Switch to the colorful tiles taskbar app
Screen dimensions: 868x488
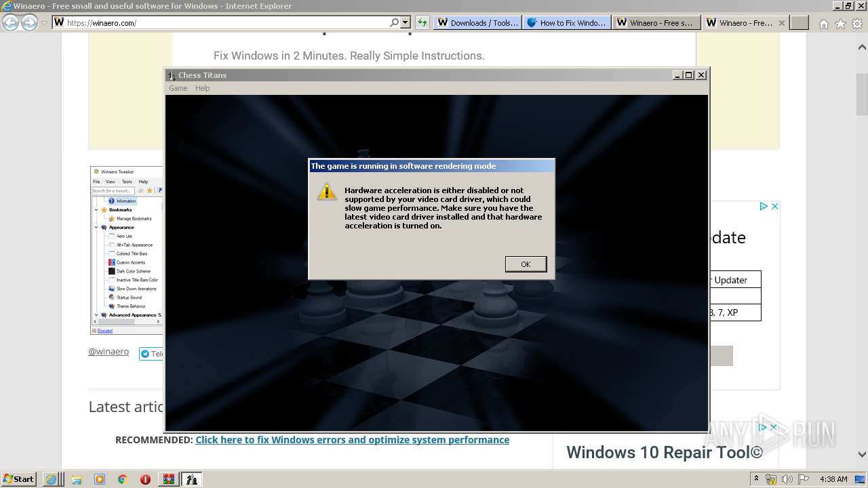pos(168,479)
